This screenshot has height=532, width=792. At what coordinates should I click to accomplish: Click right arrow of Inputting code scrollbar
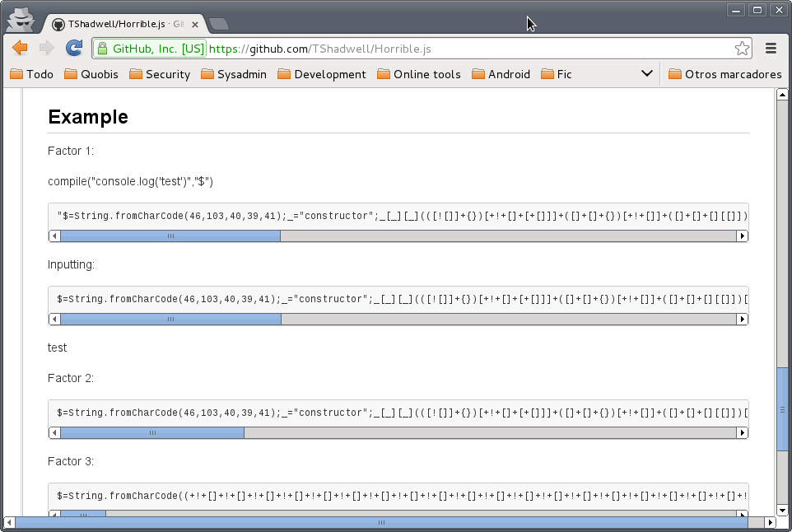pos(742,320)
